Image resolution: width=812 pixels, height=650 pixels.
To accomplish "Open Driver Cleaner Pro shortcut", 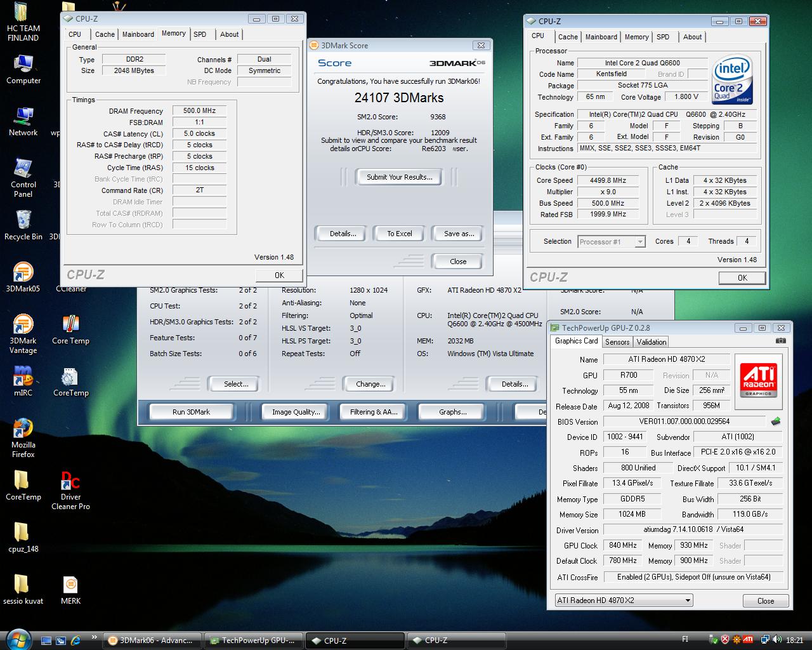I will [70, 481].
